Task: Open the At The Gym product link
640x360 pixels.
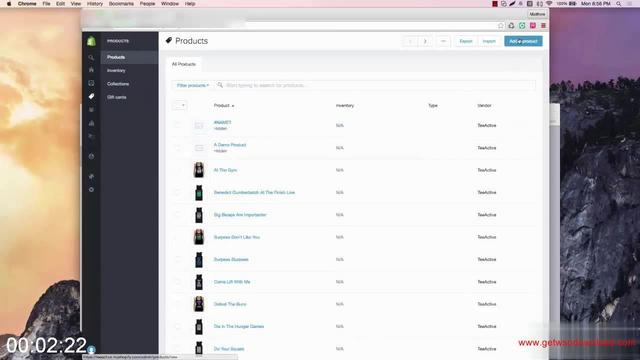Action: tap(225, 170)
